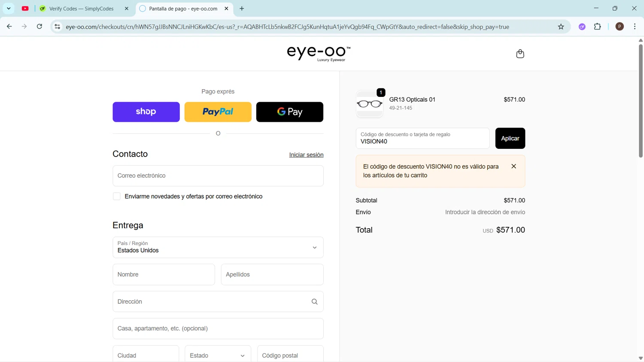The width and height of the screenshot is (644, 362).
Task: Restore down the browser window
Action: (615, 8)
